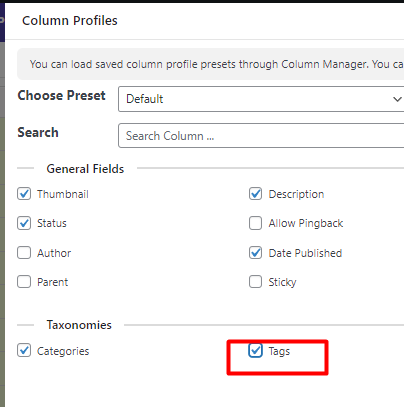Click the Date Published label

pos(305,253)
